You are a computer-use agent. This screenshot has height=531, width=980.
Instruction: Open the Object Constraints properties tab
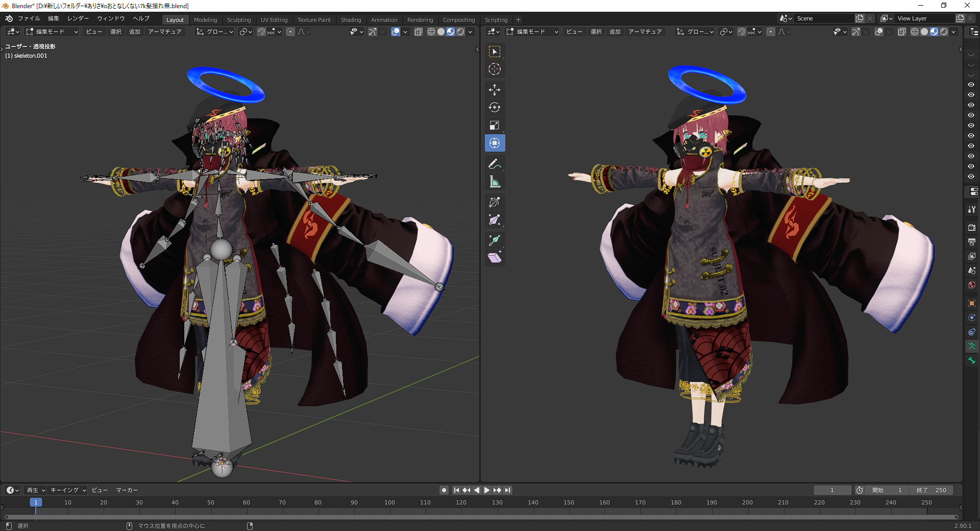pos(972,332)
